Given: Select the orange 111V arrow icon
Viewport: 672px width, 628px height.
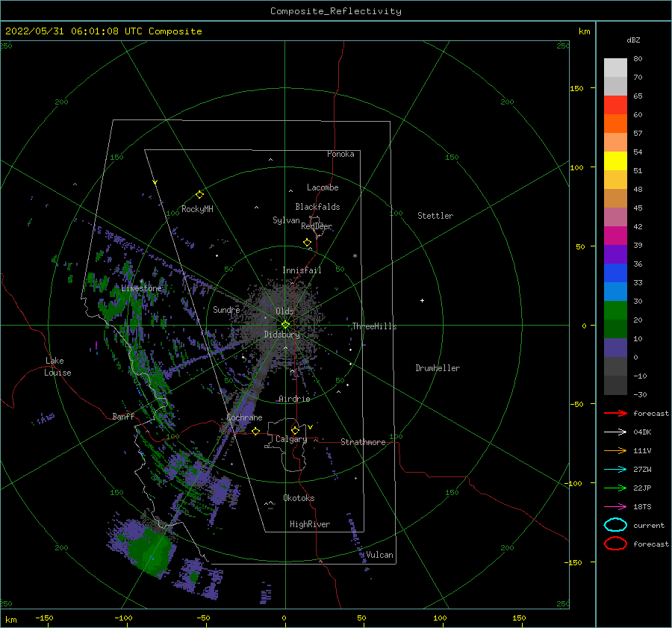Looking at the screenshot, I should tap(615, 450).
